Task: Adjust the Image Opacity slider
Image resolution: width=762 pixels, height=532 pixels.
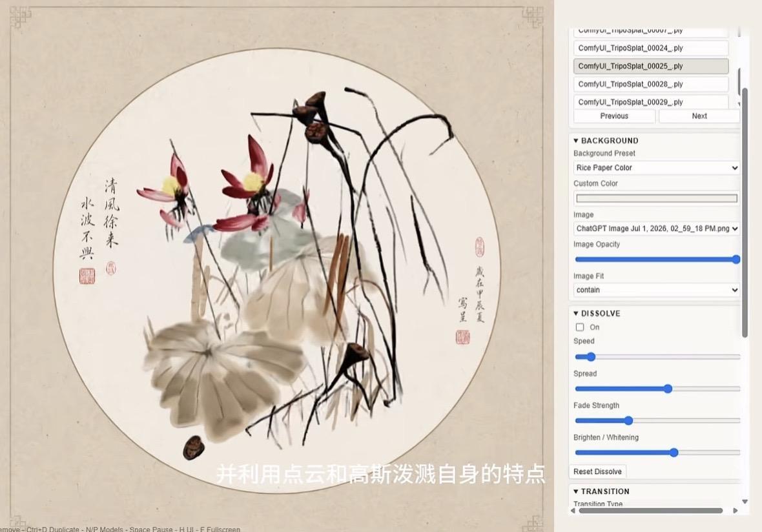Action: 657,260
